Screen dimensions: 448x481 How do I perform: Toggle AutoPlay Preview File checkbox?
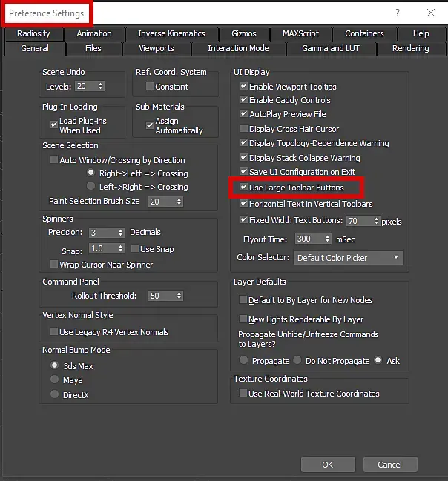[244, 113]
